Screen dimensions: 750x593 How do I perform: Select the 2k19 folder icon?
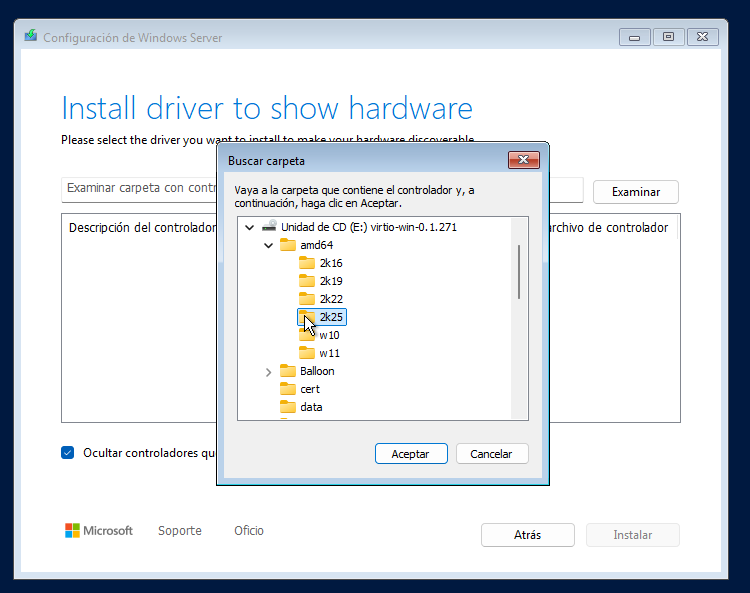click(x=307, y=281)
